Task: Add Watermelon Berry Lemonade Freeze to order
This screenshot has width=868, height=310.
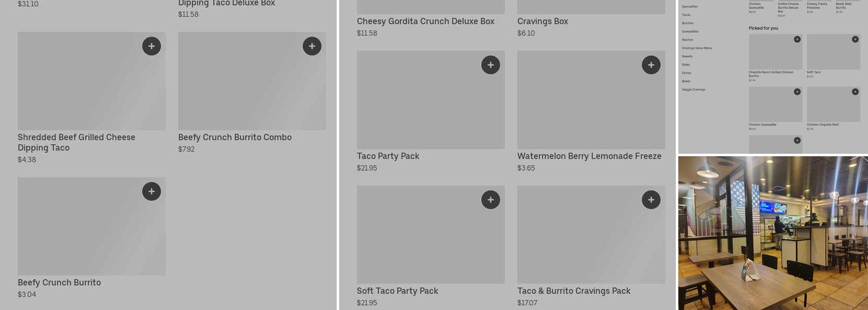Action: [x=651, y=65]
